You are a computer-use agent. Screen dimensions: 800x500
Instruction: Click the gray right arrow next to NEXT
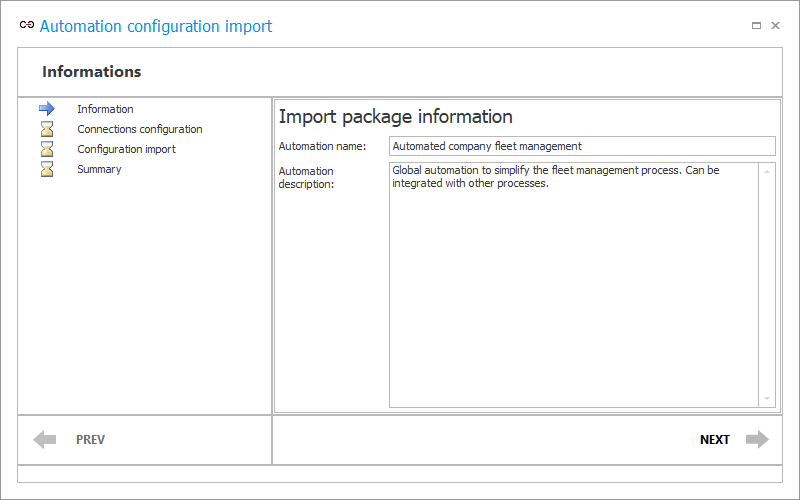(x=757, y=439)
